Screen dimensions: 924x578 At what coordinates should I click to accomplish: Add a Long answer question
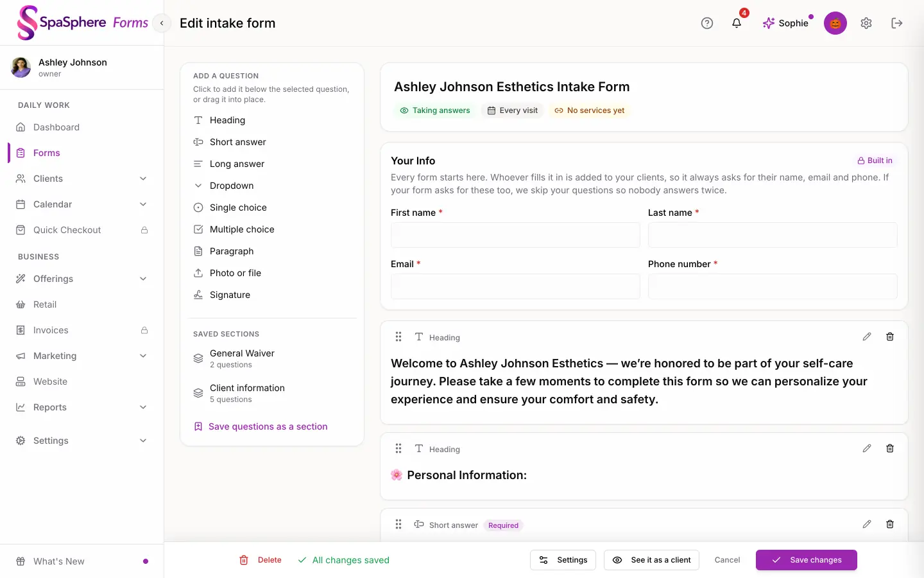tap(272, 164)
